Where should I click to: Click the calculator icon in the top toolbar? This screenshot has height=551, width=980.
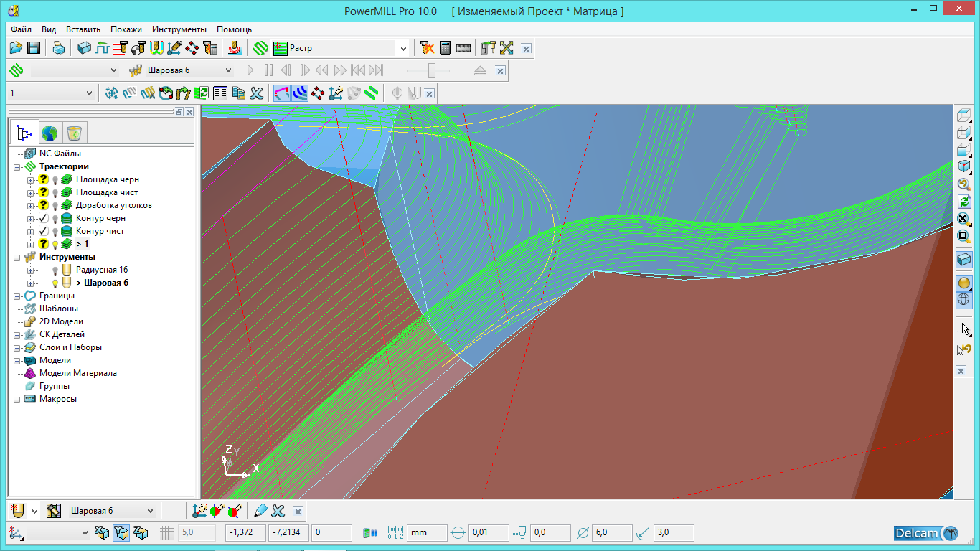point(446,48)
